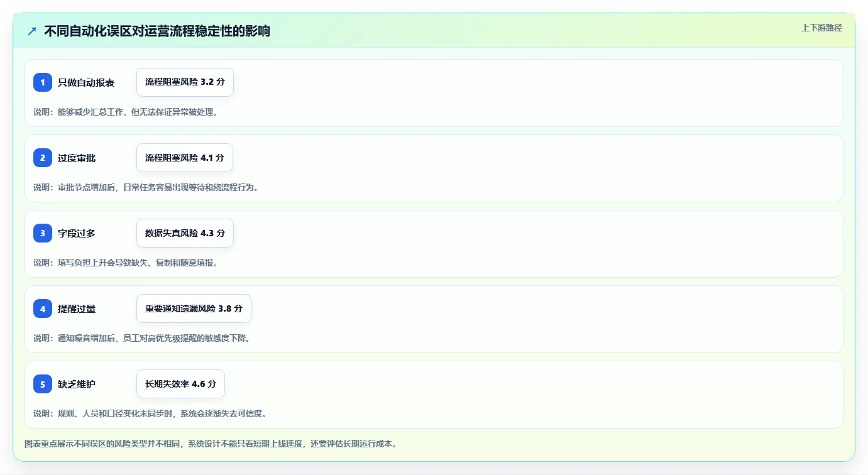Click the number 3 badge for 字段过多
Image resolution: width=868 pixels, height=475 pixels.
coord(43,233)
